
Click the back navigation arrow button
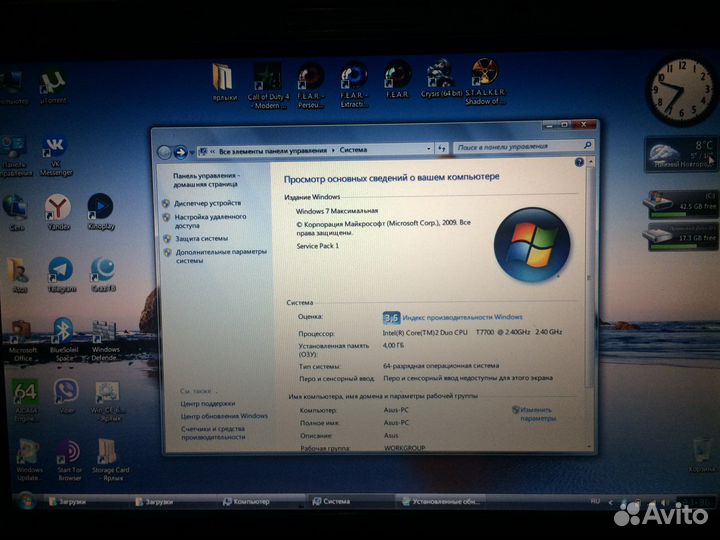[164, 152]
